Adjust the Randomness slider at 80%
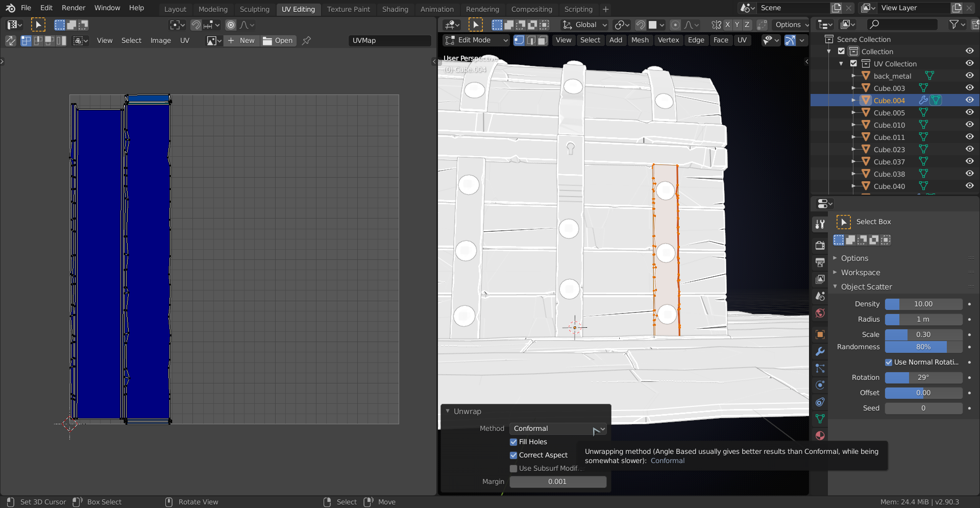980x508 pixels. click(x=923, y=347)
